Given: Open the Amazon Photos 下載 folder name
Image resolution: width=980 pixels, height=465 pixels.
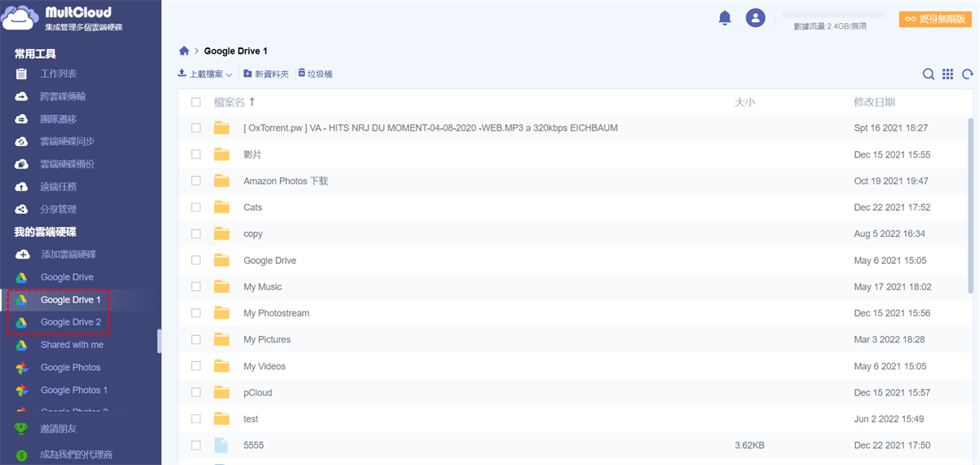Looking at the screenshot, I should pyautogui.click(x=286, y=181).
